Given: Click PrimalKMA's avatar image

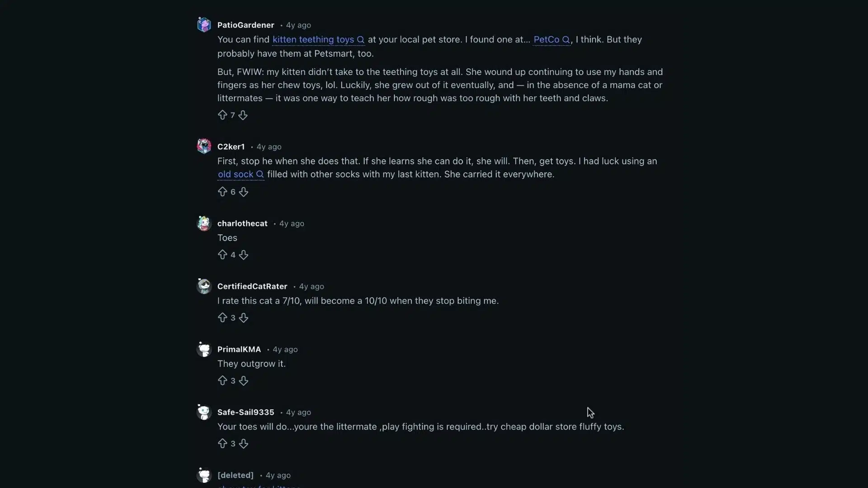Looking at the screenshot, I should [x=204, y=349].
